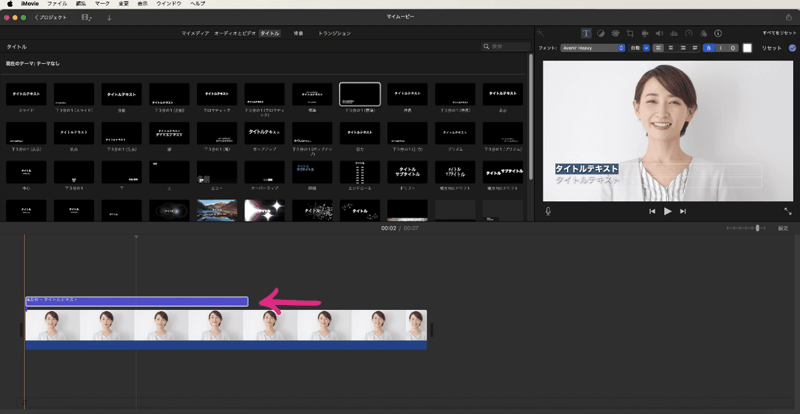Go back to プロジェクト list
The image size is (800, 414).
click(x=51, y=17)
